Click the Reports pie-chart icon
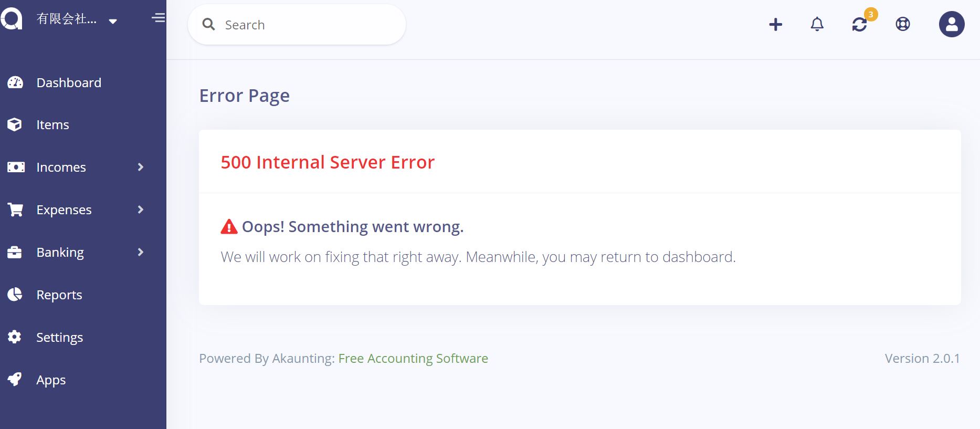Viewport: 980px width, 429px height. 15,295
